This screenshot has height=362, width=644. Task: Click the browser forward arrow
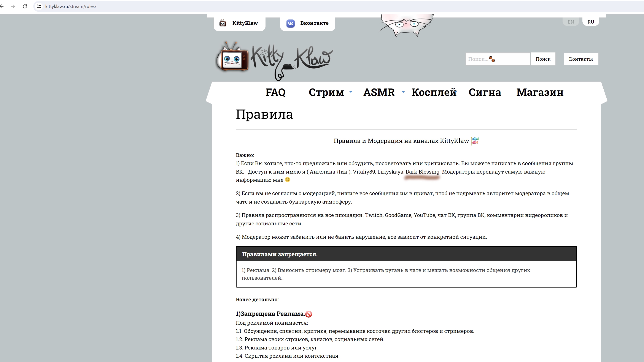pos(13,6)
